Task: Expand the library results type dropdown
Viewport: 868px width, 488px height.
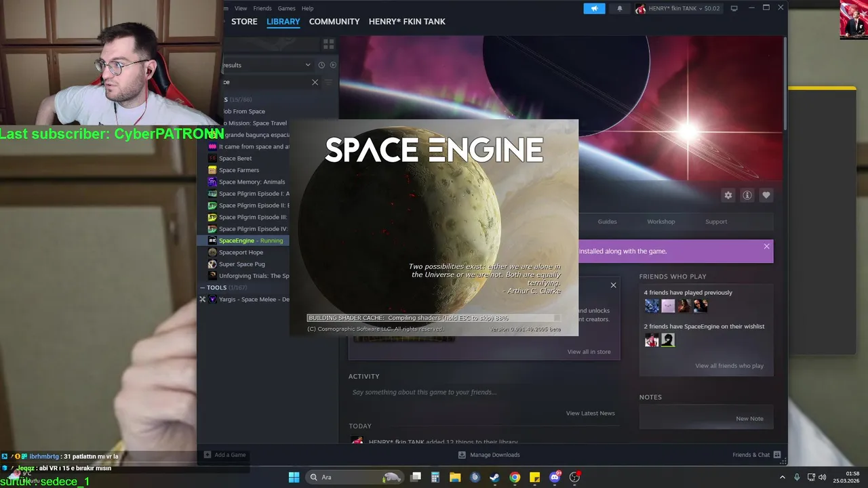Action: pos(308,65)
